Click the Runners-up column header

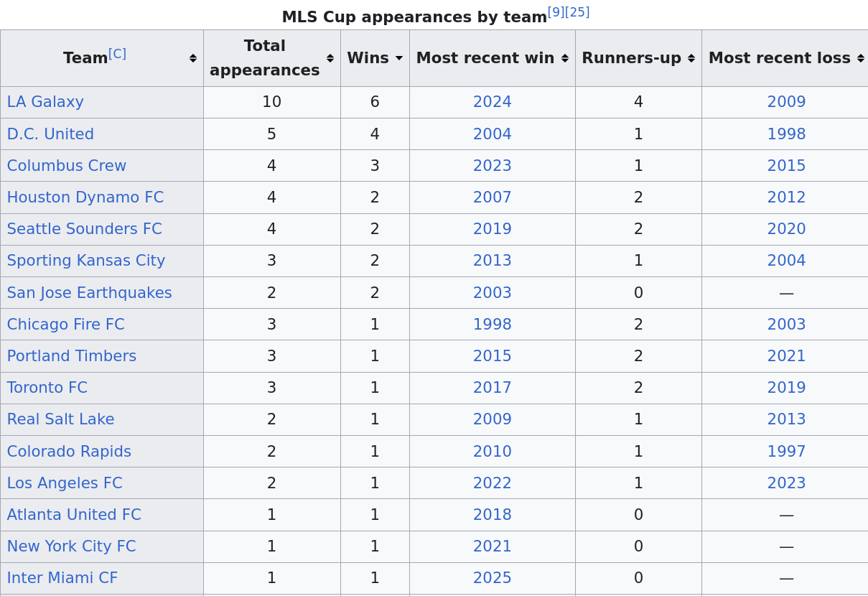[631, 58]
